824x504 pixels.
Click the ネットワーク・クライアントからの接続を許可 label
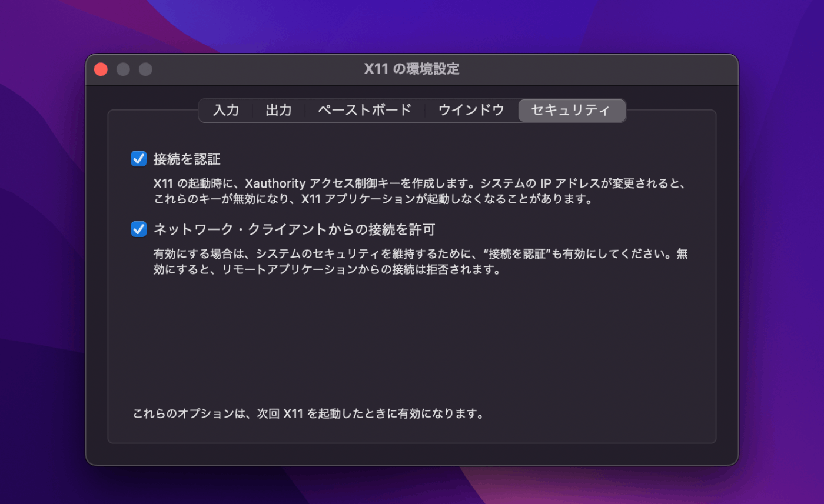pyautogui.click(x=294, y=229)
